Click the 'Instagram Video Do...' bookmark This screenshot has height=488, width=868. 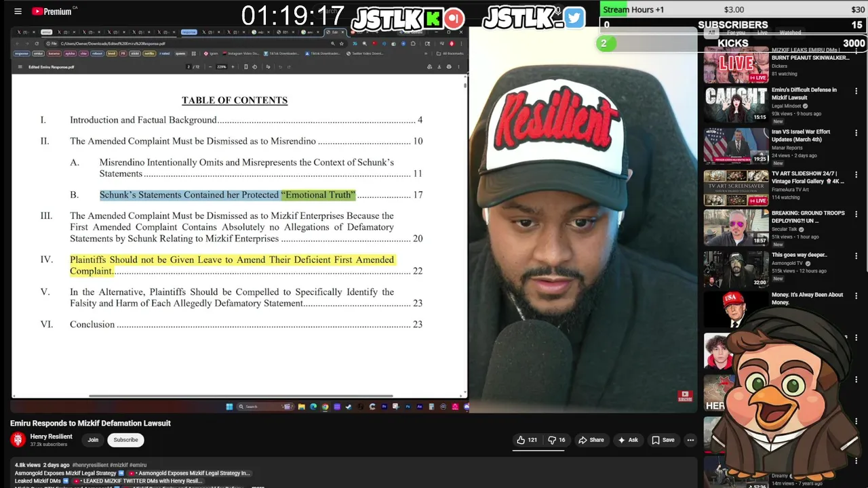pos(240,53)
